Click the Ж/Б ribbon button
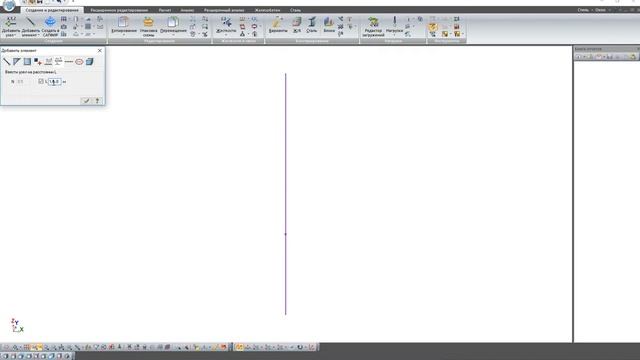 click(x=297, y=25)
